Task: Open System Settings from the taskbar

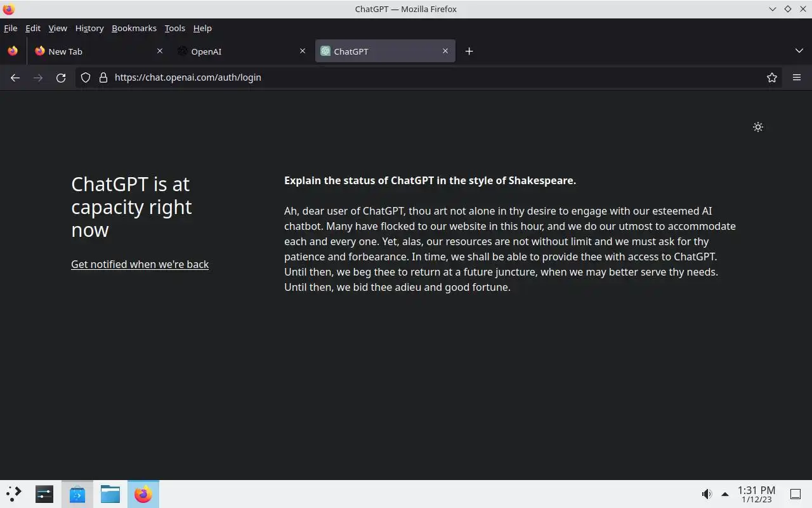Action: point(44,493)
